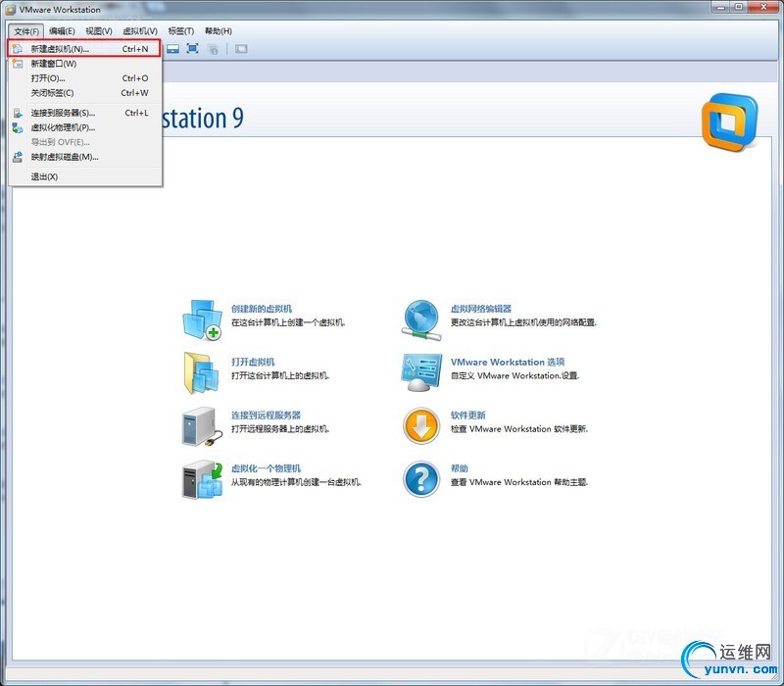Open the 编辑(E) menu
The width and height of the screenshot is (784, 686).
62,31
